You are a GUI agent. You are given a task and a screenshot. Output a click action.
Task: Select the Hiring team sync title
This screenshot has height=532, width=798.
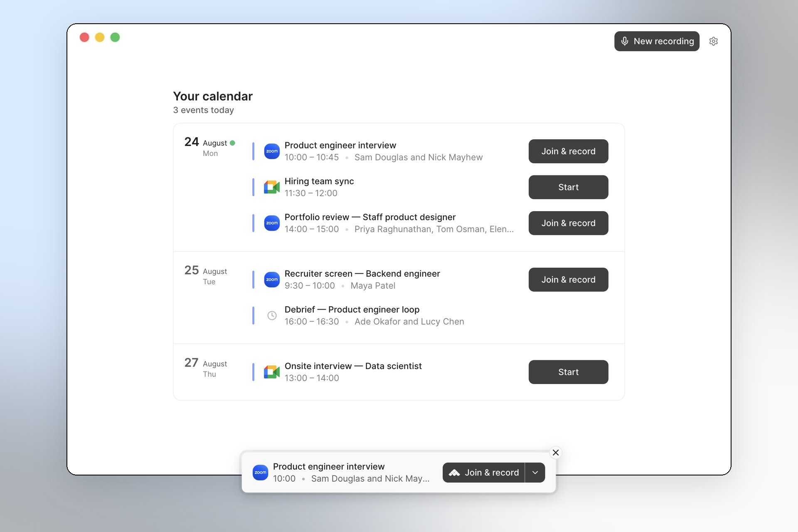[319, 181]
